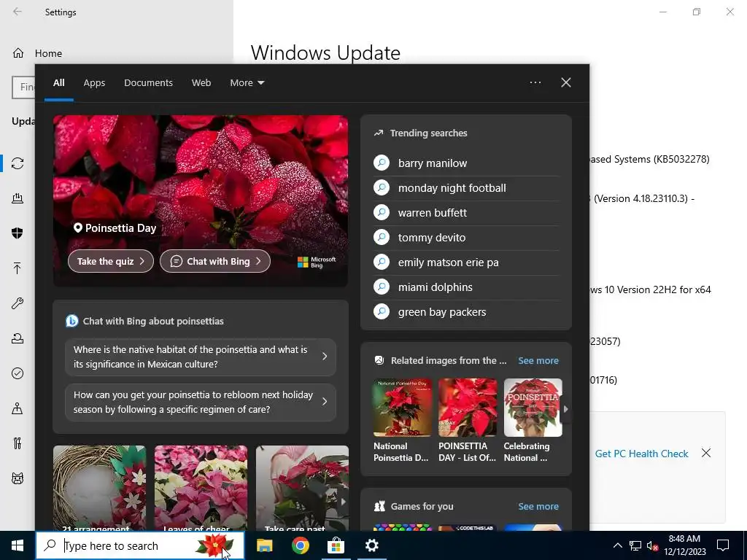Switch to the Documents search tab

pyautogui.click(x=148, y=82)
